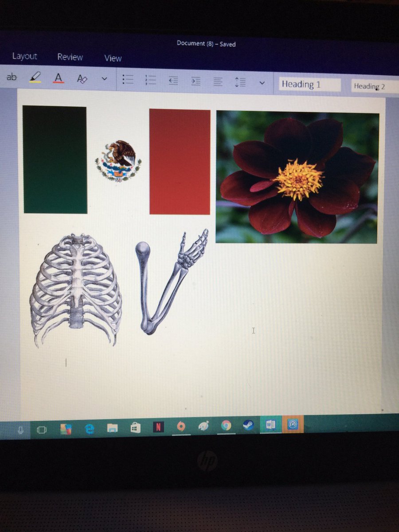399x532 pixels.
Task: Launch Steam from the taskbar
Action: point(248,425)
